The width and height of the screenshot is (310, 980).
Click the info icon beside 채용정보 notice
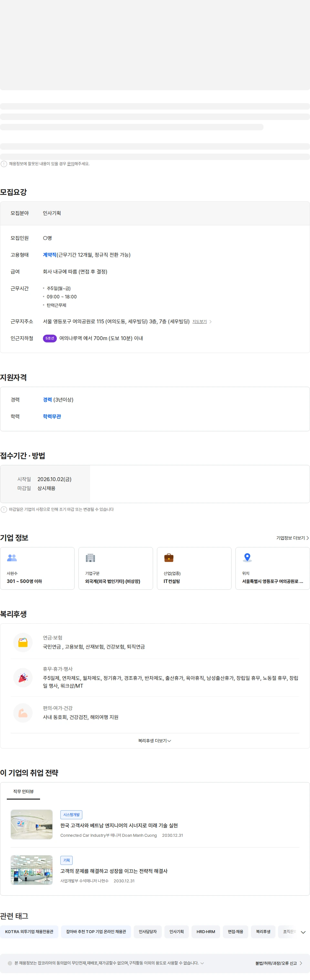click(4, 164)
